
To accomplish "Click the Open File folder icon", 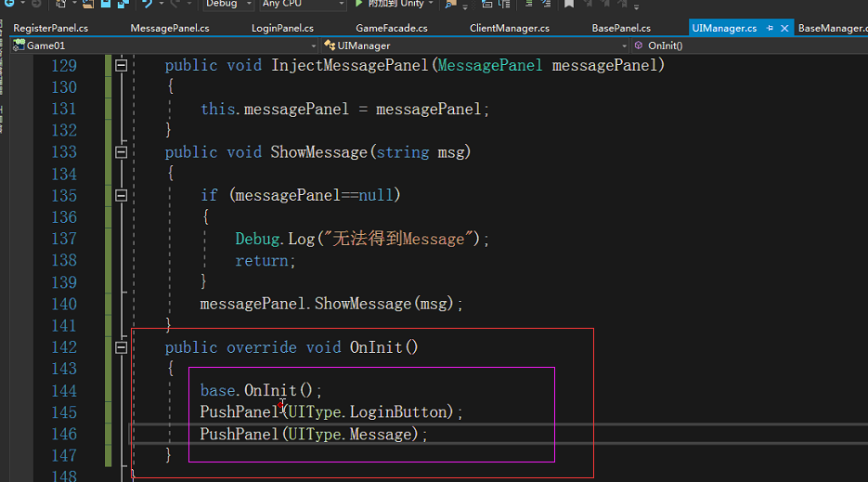I will click(88, 4).
